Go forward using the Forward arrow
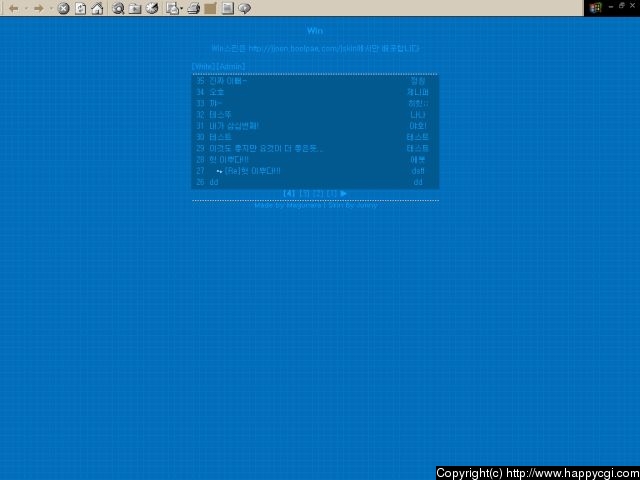This screenshot has width=640, height=480. coord(39,9)
